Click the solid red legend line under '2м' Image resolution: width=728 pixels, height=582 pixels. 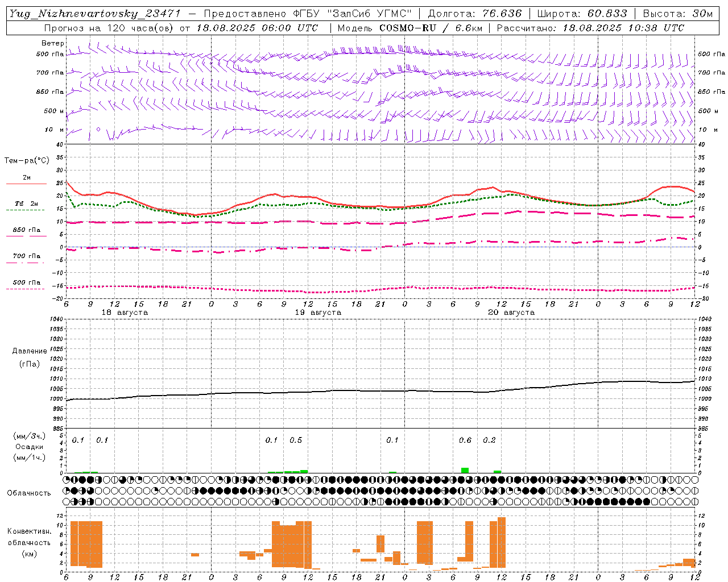26,184
